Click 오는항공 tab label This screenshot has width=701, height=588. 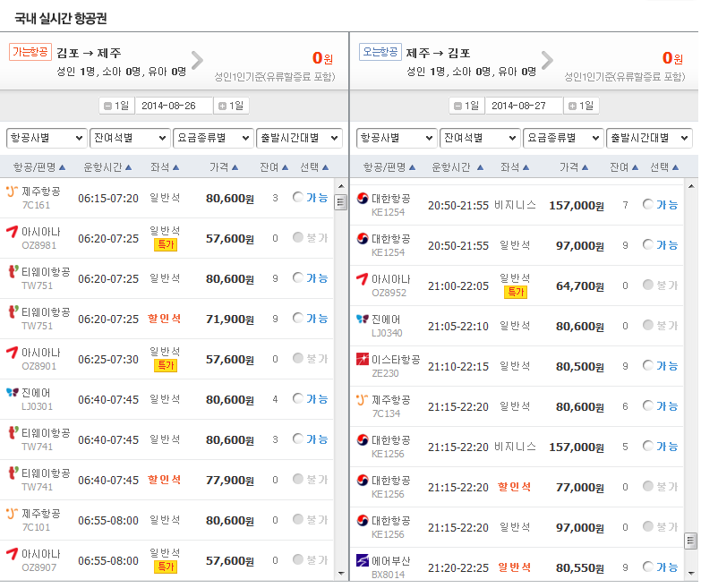point(380,52)
